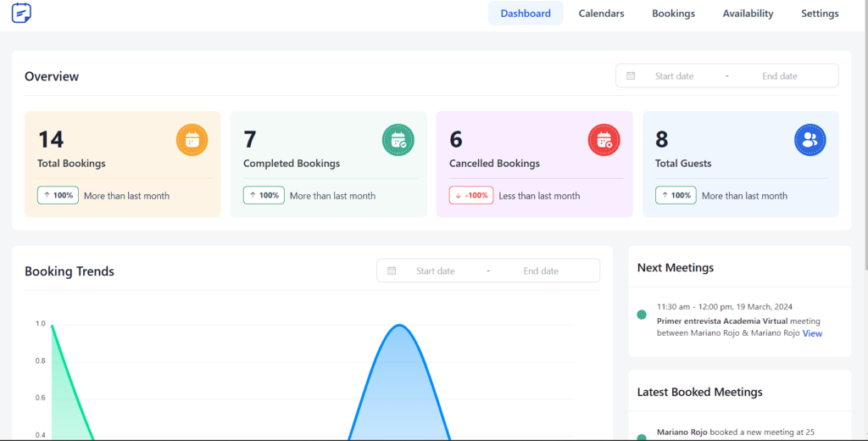Click the 100% badge under Total Guests
Image resolution: width=868 pixels, height=441 pixels.
[x=676, y=196]
